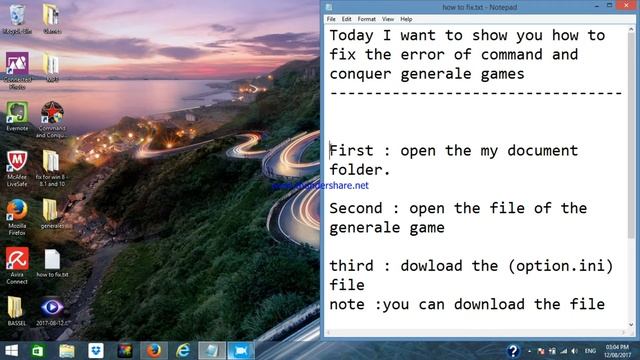The height and width of the screenshot is (360, 640).
Task: Select the folder next to Recycle Bin
Action: click(x=52, y=19)
